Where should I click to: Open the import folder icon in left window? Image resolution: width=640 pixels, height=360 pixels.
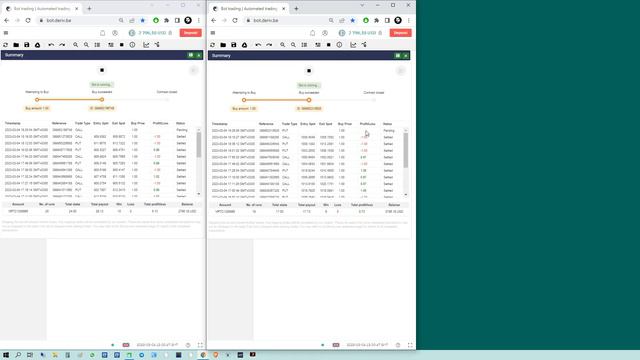[x=16, y=45]
